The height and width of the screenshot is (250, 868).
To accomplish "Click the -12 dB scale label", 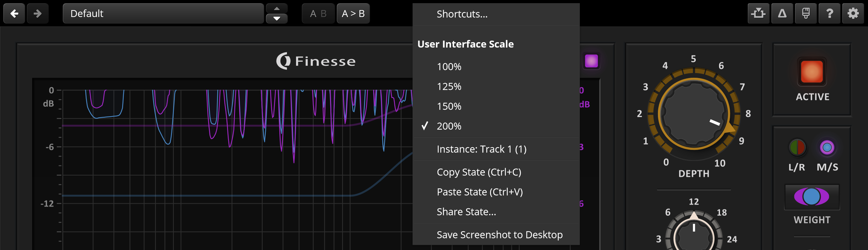I will 47,204.
